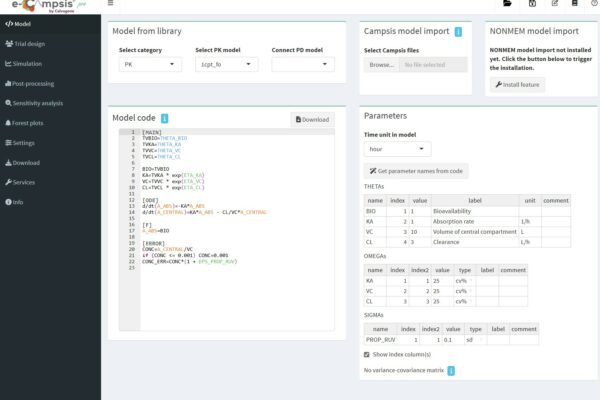Download the model code
The image size is (600, 400).
point(311,119)
